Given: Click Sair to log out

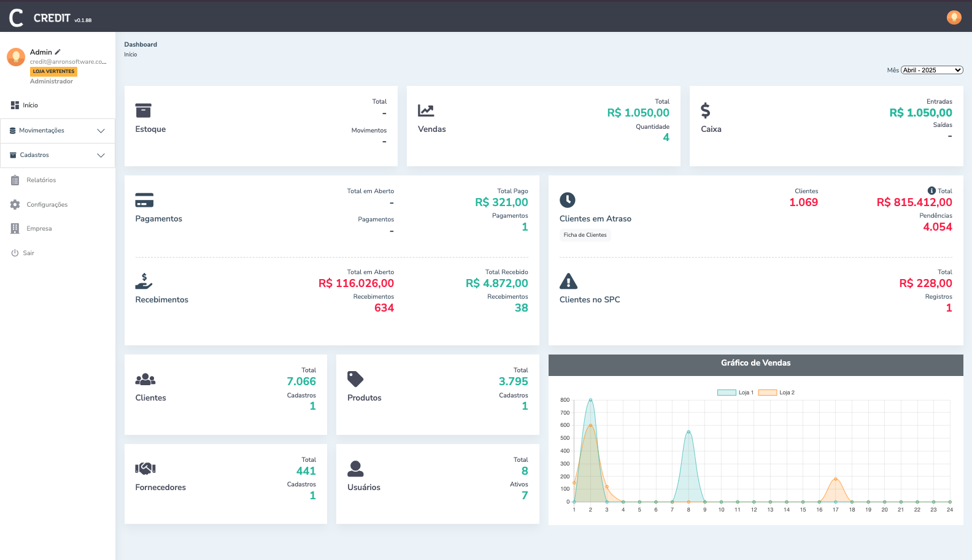Looking at the screenshot, I should [28, 253].
